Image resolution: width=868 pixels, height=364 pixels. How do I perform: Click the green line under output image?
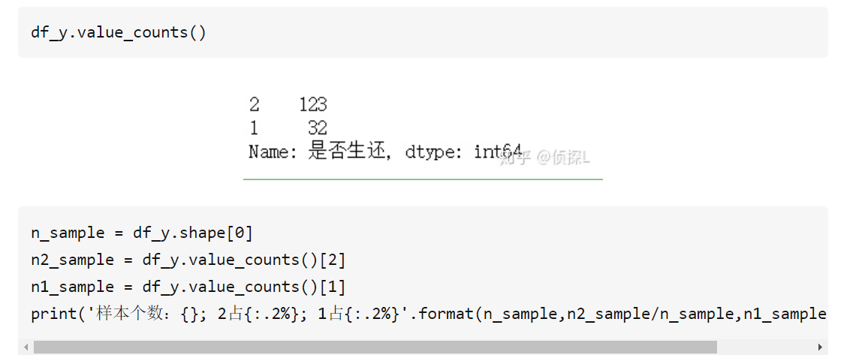(x=423, y=179)
